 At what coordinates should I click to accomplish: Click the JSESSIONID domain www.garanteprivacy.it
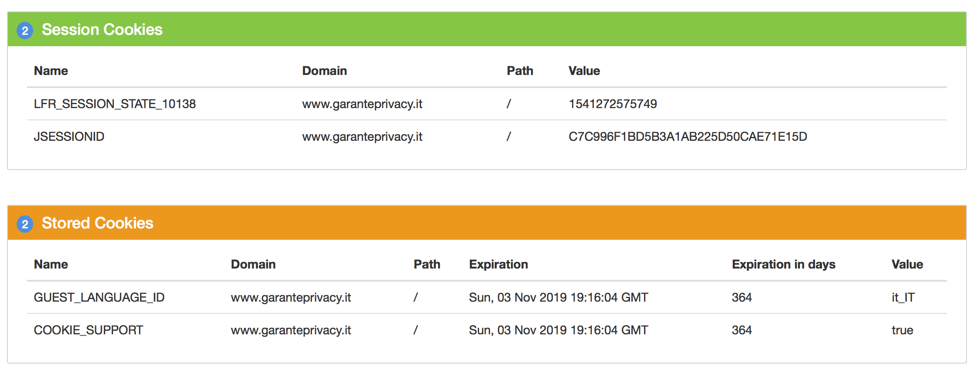tap(362, 137)
